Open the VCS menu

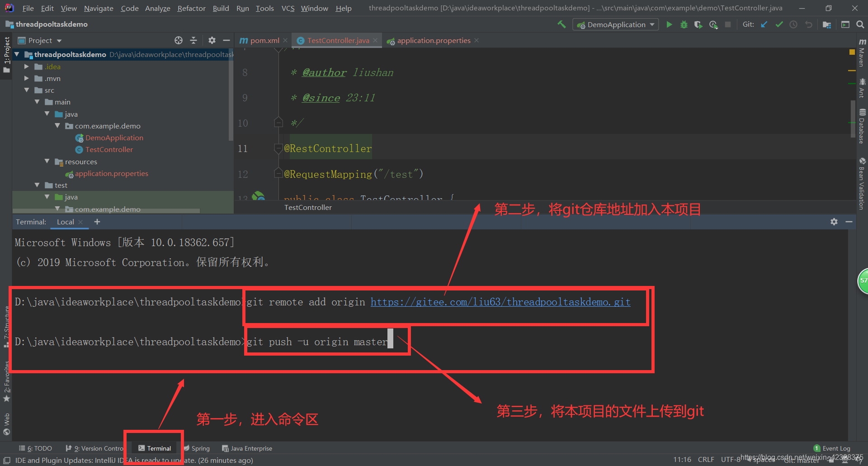[288, 8]
